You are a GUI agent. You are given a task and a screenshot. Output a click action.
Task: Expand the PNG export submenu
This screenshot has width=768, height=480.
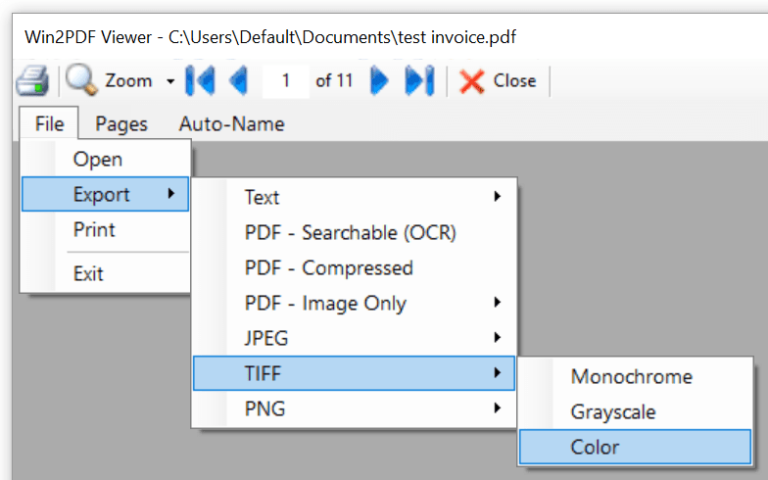coord(354,408)
